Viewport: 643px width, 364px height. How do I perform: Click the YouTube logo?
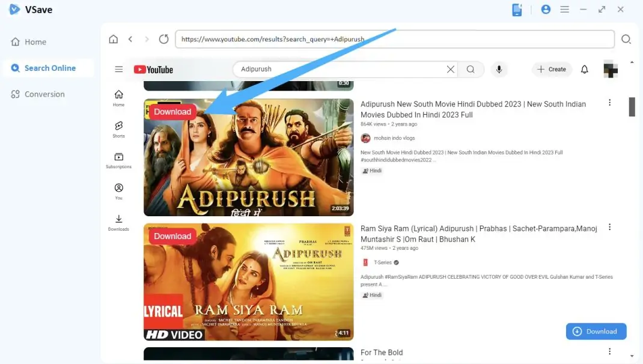153,69
